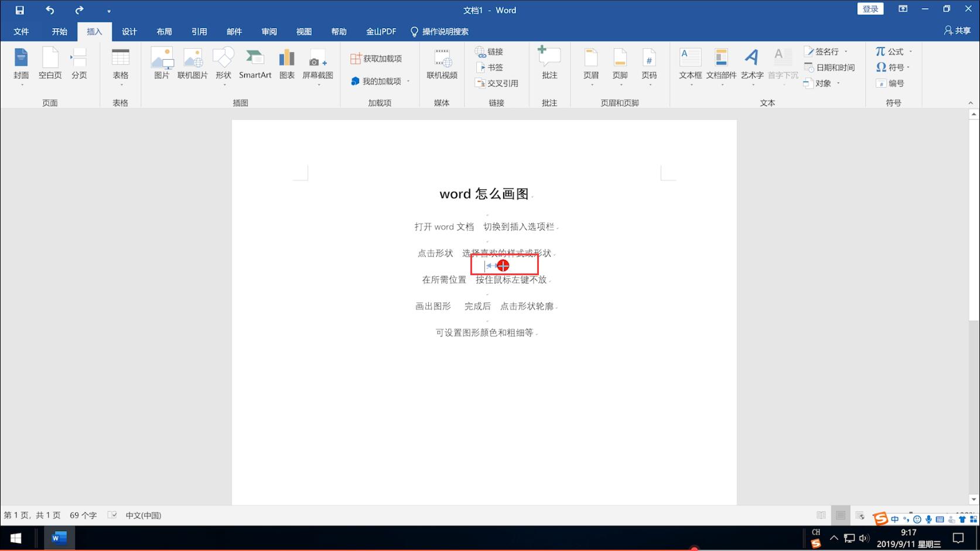The width and height of the screenshot is (980, 551).
Task: Click the page indicator 第 1 页, 共 1 页
Action: click(x=32, y=515)
